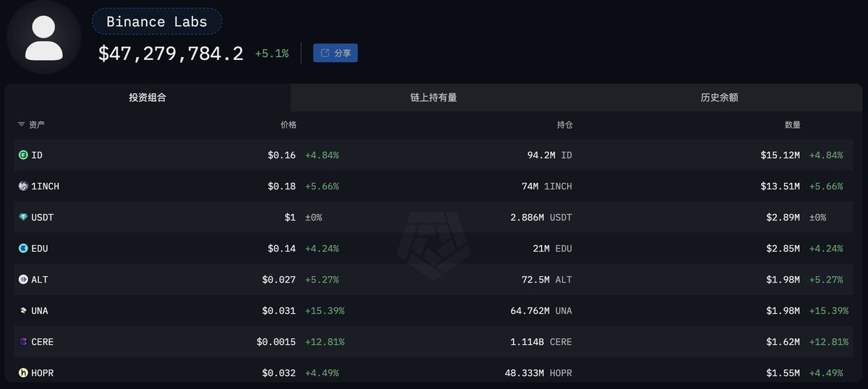Open the 1INCH asset name link
This screenshot has height=389, width=868.
[46, 187]
